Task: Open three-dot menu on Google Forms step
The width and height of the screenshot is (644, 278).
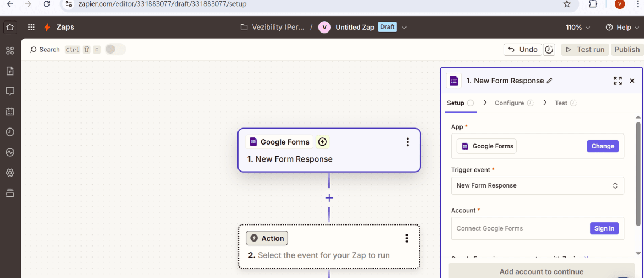Action: (x=407, y=142)
